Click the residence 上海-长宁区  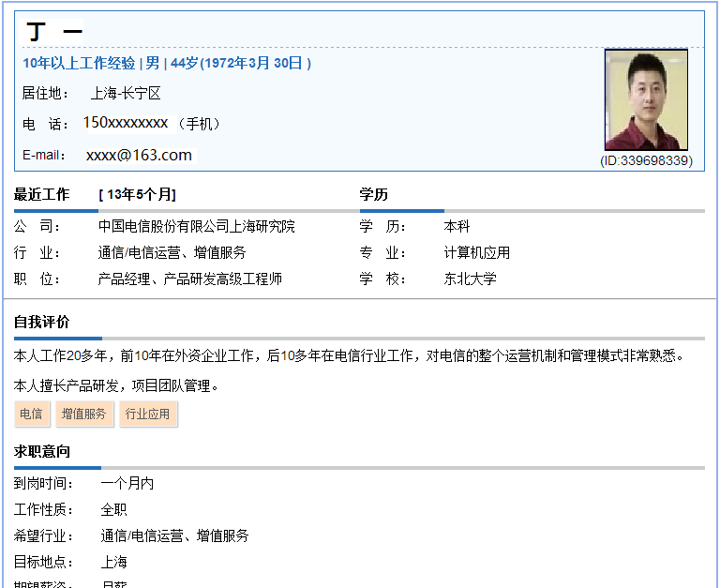(126, 93)
